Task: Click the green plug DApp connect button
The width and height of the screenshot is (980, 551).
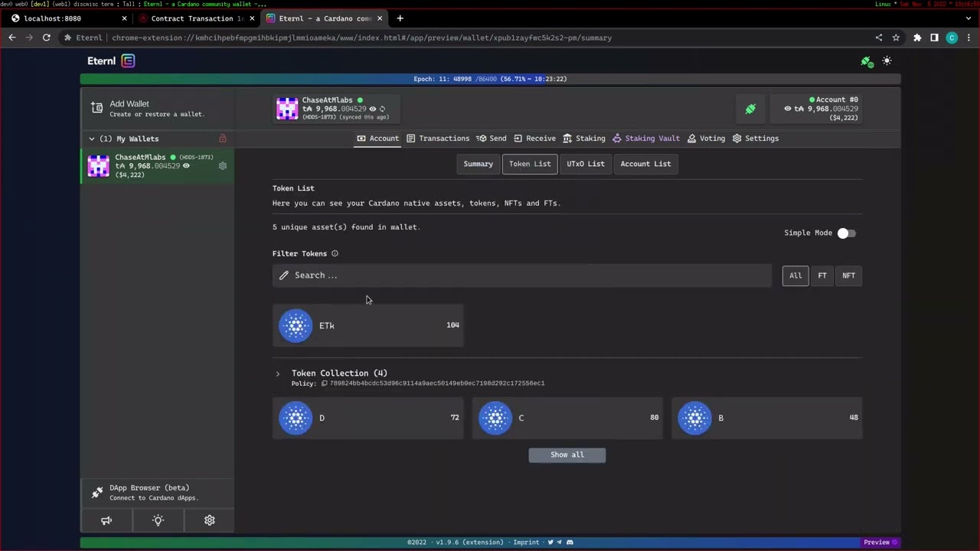Action: 750,109
